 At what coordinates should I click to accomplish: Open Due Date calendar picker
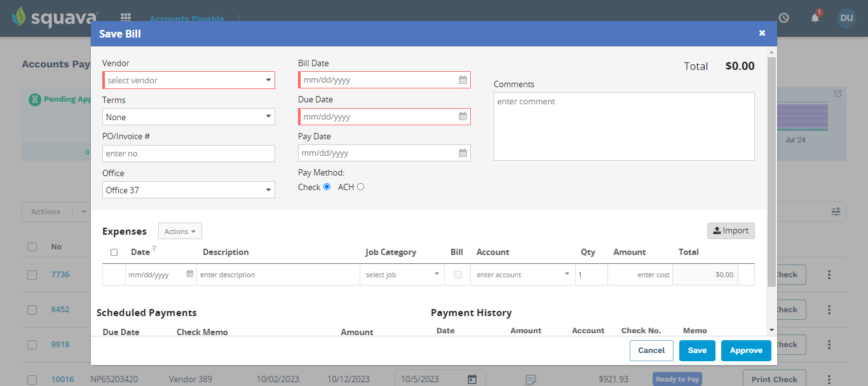(x=463, y=116)
